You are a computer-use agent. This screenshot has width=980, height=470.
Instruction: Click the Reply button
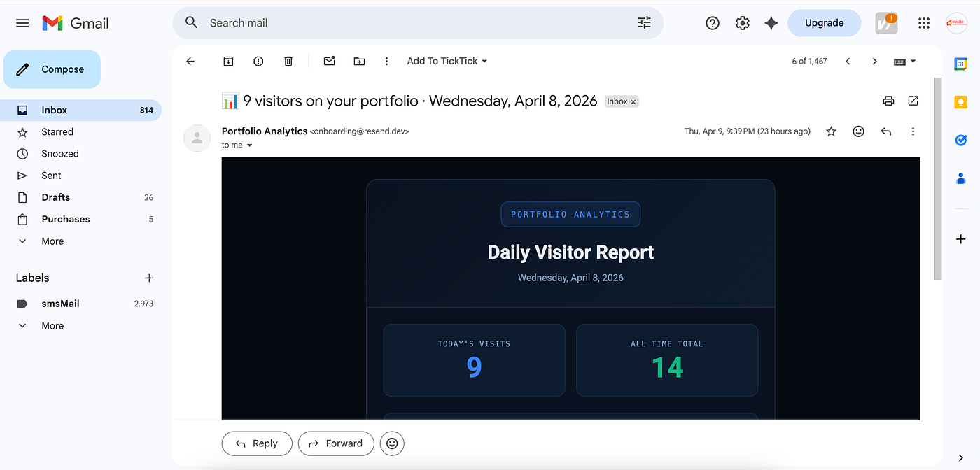[257, 443]
